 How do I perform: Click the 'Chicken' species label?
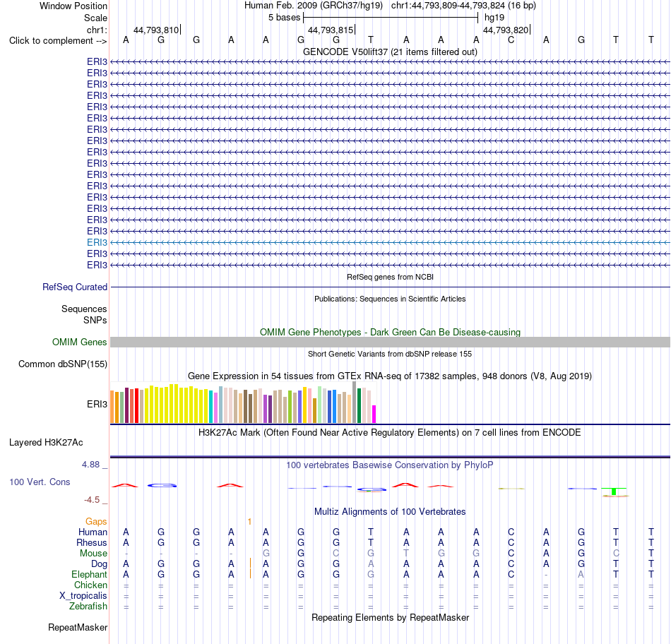90,585
